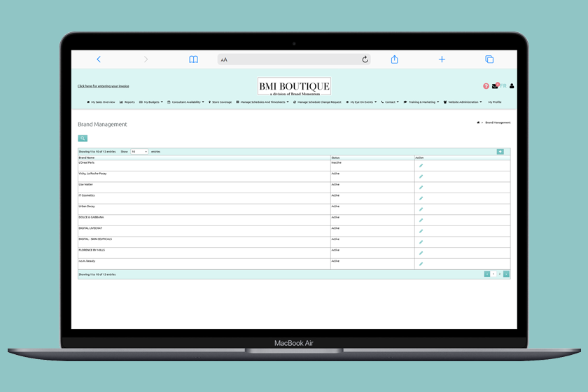
Task: Edit the DIGITAL - SKIN CEUTICALS brand
Action: click(x=421, y=242)
